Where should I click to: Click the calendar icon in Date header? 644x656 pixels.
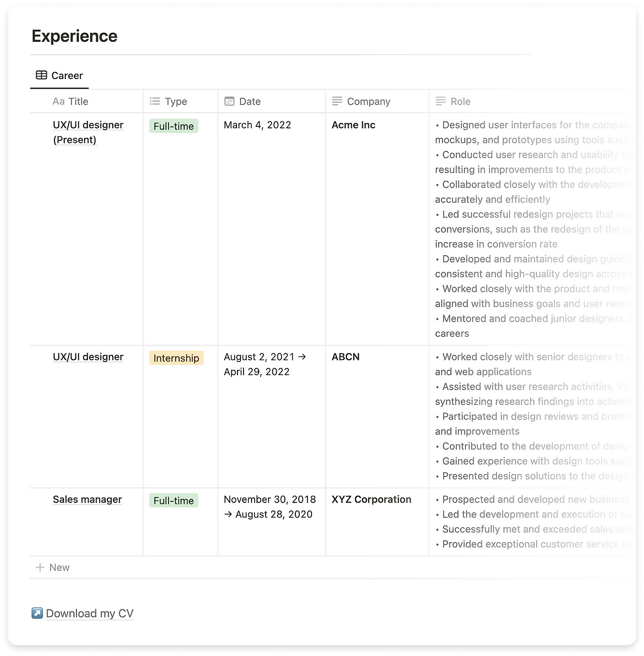coord(229,101)
